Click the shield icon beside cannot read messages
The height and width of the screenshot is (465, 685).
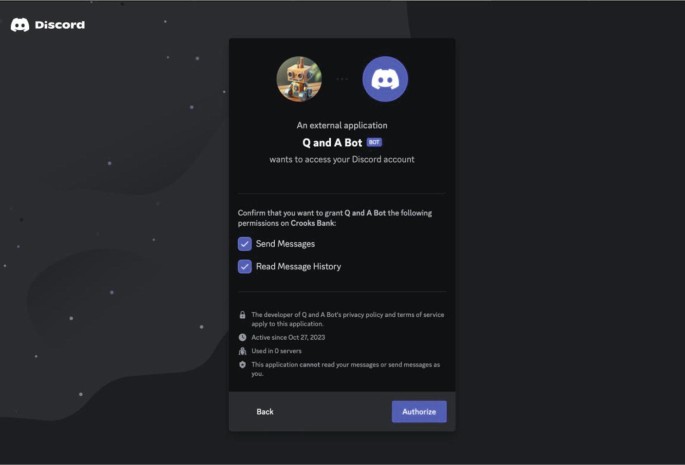pos(242,364)
